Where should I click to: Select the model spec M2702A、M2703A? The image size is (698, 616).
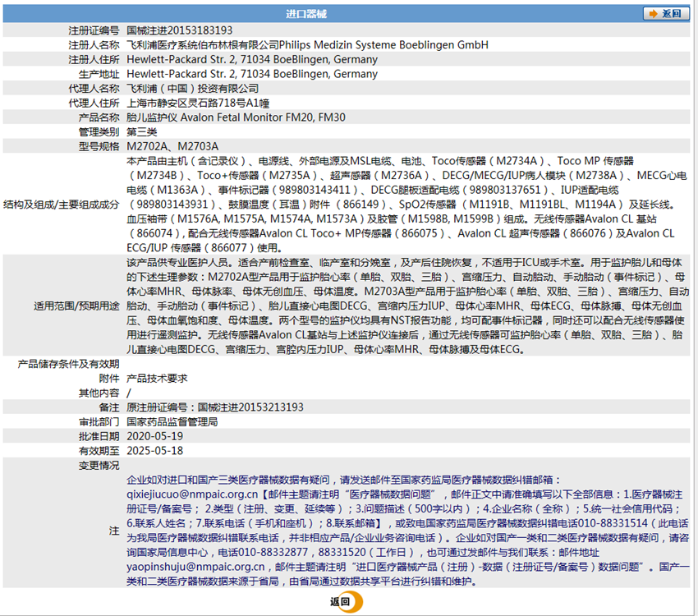pos(161,146)
